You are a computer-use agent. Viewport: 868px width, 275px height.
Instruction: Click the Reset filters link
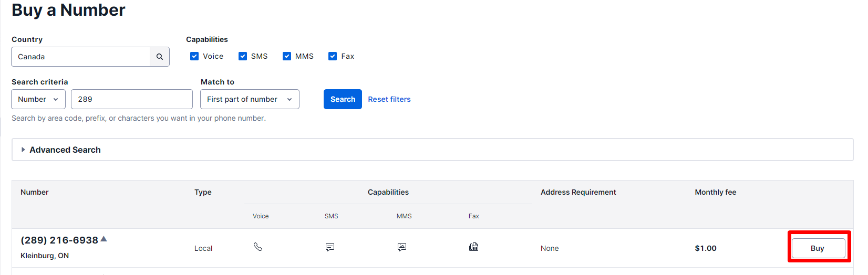tap(389, 99)
